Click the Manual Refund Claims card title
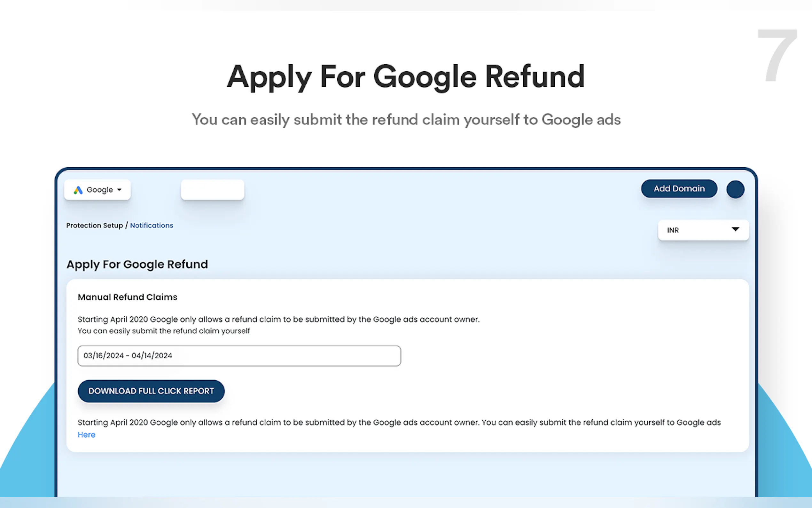Image resolution: width=812 pixels, height=508 pixels. pos(127,297)
